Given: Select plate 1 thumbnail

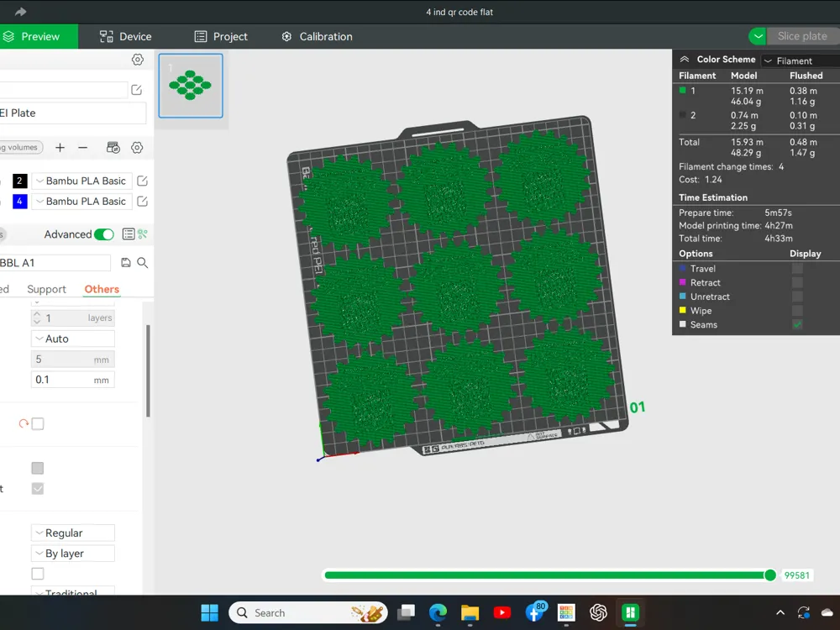Looking at the screenshot, I should 191,86.
